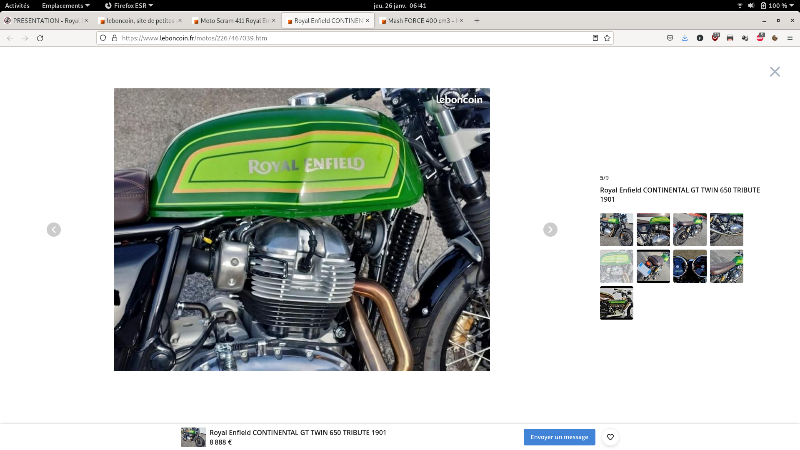800x450 pixels.
Task: Go forward in browser history
Action: pos(25,38)
